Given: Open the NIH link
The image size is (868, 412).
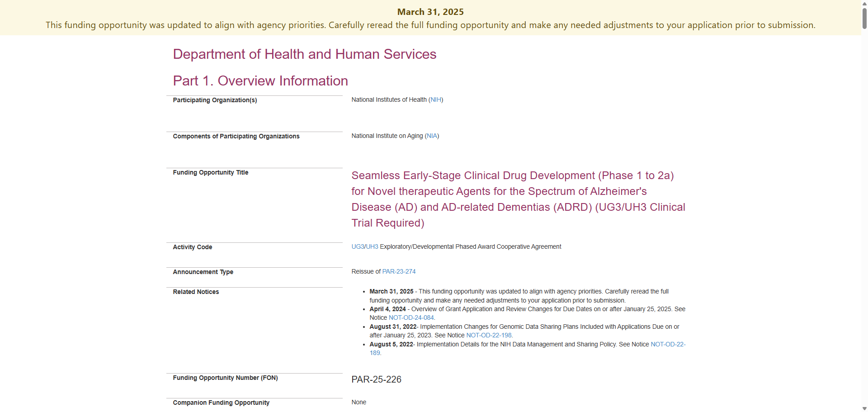Looking at the screenshot, I should [x=436, y=99].
